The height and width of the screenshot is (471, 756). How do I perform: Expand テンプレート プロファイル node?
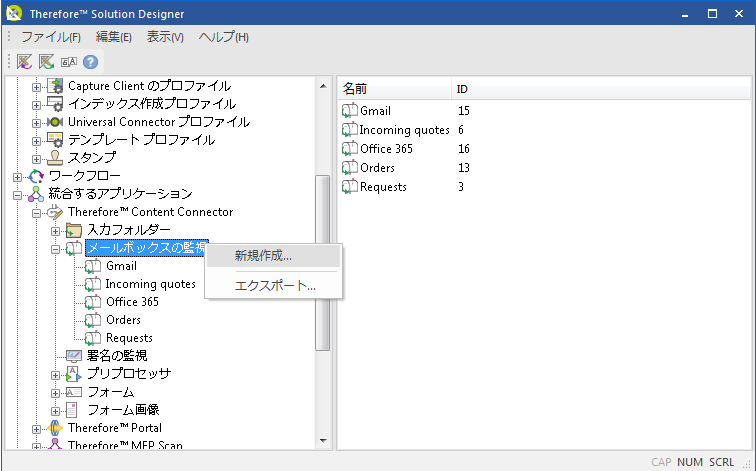36,141
